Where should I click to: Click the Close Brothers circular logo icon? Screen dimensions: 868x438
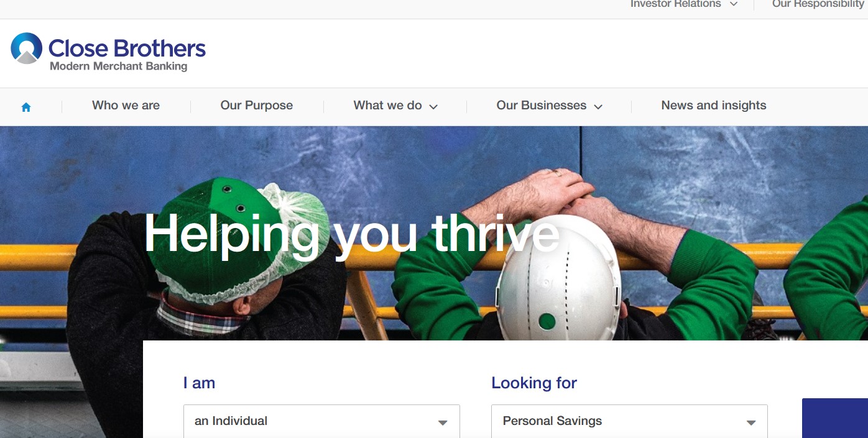pos(26,48)
